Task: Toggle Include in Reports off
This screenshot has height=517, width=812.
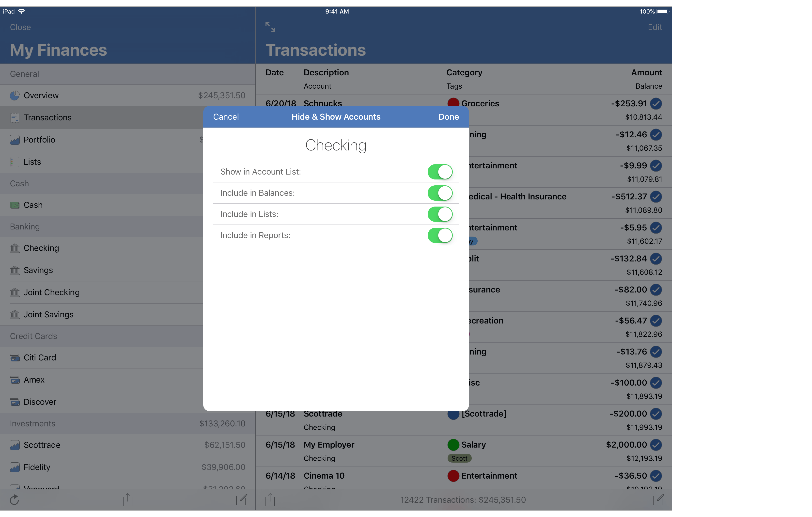Action: pos(440,235)
